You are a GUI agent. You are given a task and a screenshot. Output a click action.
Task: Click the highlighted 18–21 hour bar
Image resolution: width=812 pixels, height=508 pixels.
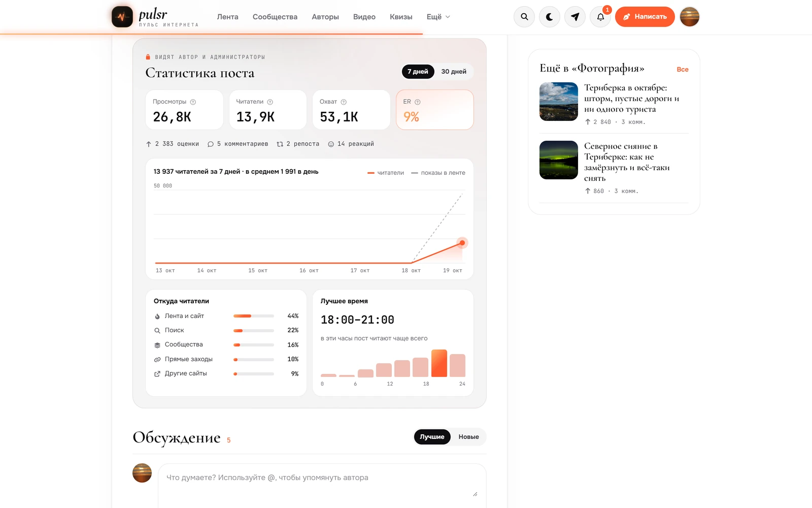point(439,363)
